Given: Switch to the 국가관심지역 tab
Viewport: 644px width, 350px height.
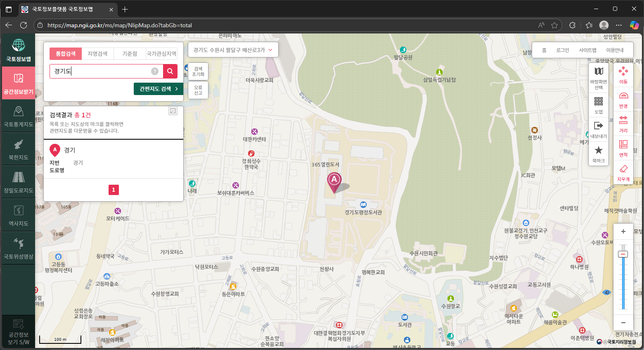Looking at the screenshot, I should 161,54.
